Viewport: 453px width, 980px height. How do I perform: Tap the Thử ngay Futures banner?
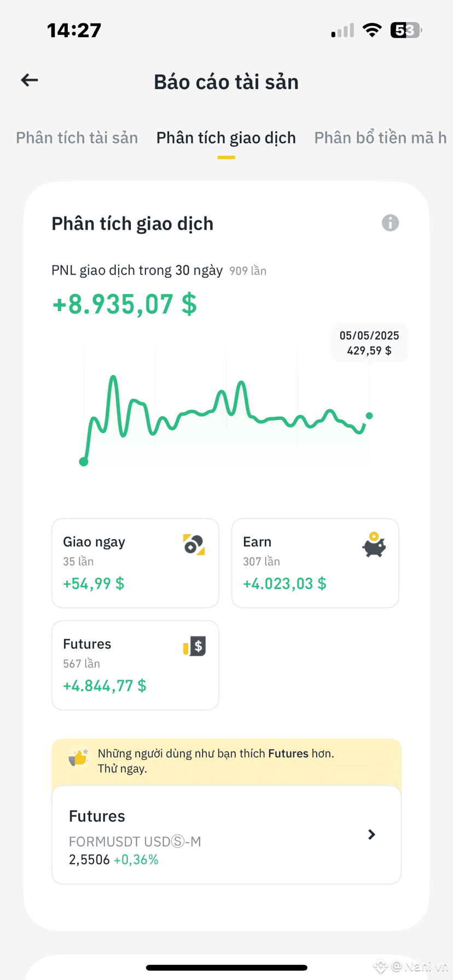pyautogui.click(x=226, y=761)
